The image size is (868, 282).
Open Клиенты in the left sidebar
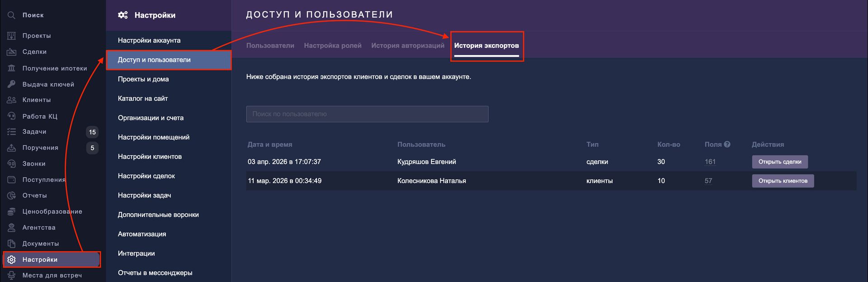[x=37, y=100]
